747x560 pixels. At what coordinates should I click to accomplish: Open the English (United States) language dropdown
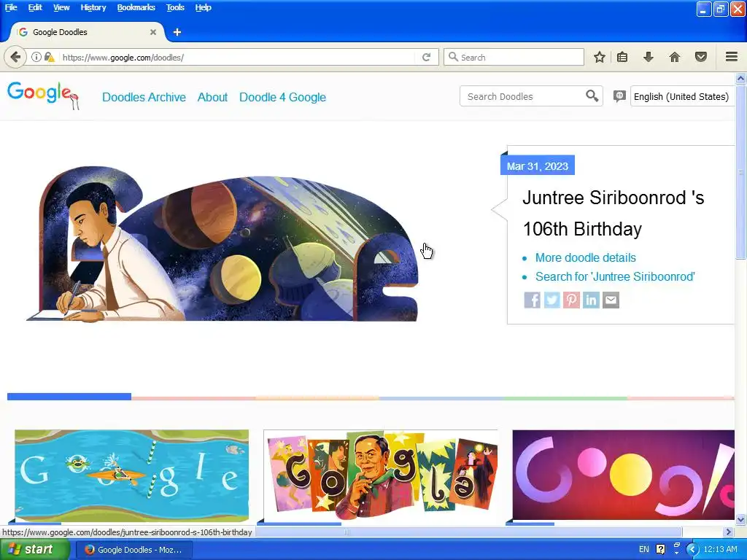pos(682,96)
